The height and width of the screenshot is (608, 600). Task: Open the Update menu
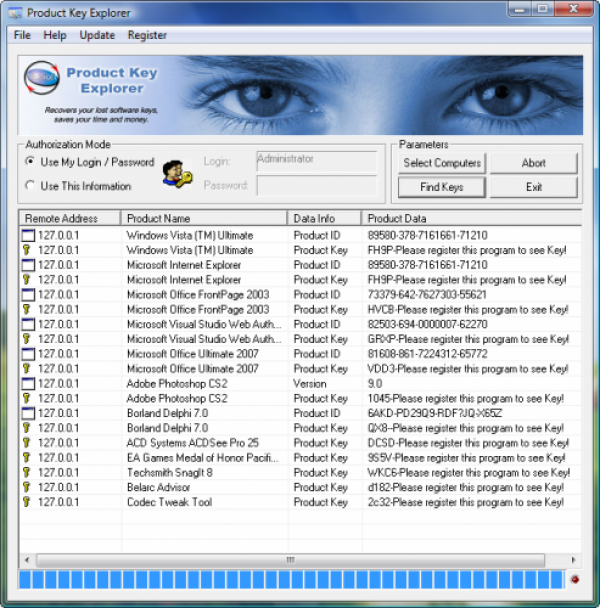point(97,35)
